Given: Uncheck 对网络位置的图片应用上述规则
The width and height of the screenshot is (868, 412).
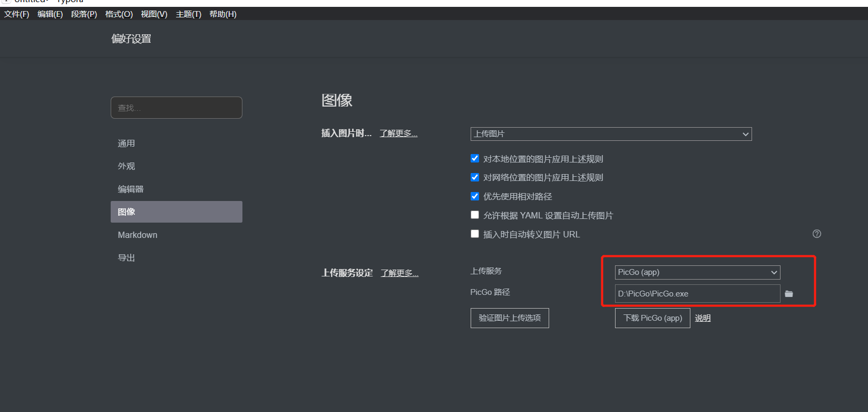Looking at the screenshot, I should [x=475, y=177].
